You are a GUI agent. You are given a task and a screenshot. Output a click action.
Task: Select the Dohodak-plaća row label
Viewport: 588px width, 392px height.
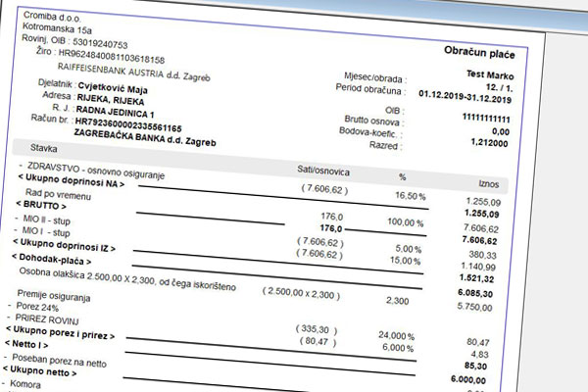[x=63, y=260]
